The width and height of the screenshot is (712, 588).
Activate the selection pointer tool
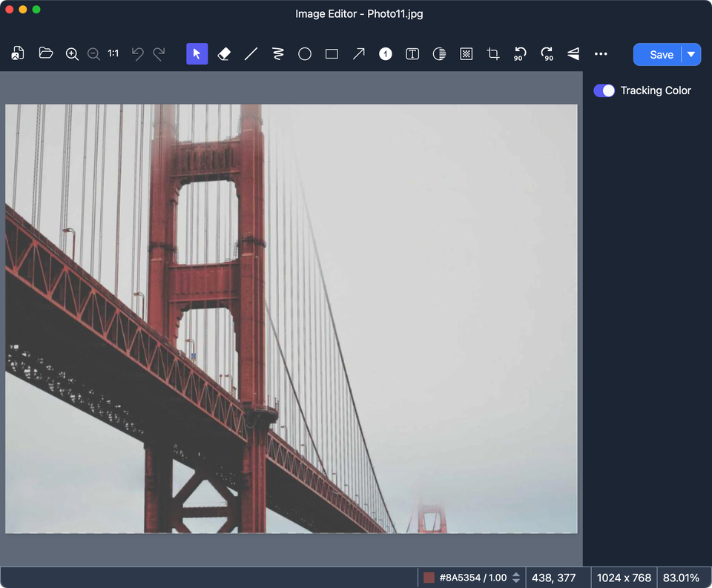197,53
